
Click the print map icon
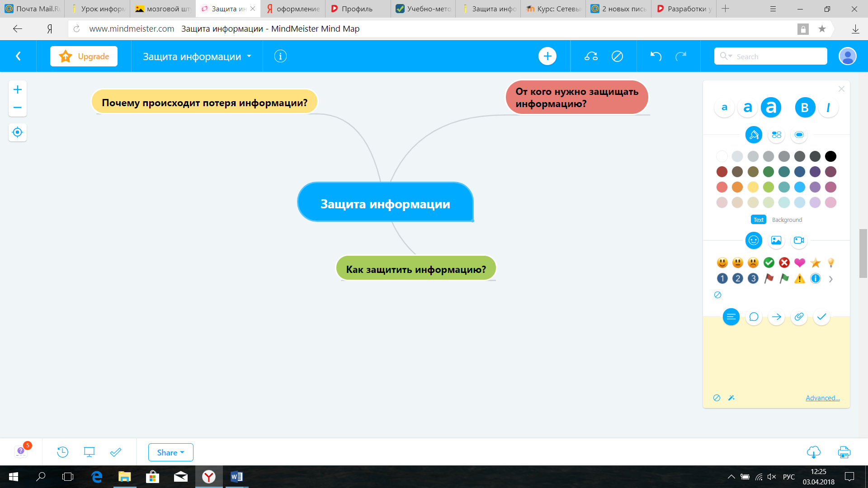coord(844,452)
